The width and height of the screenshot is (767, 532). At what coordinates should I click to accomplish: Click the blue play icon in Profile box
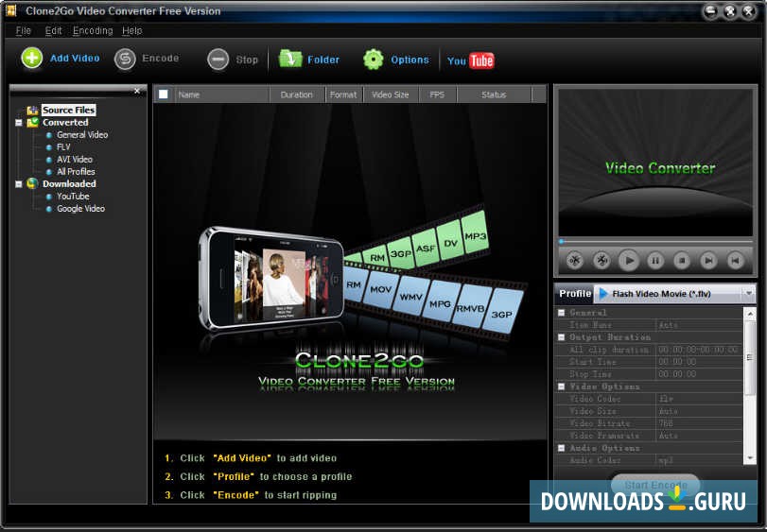click(x=603, y=294)
